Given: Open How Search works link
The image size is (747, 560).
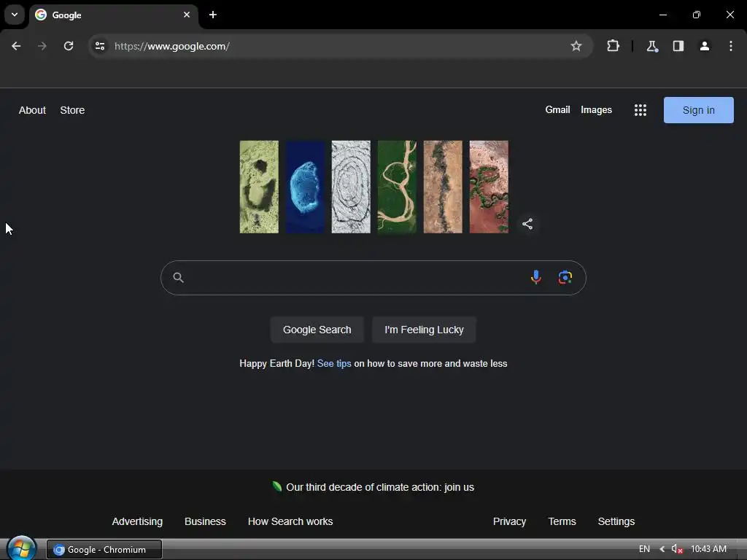Looking at the screenshot, I should click(x=290, y=521).
